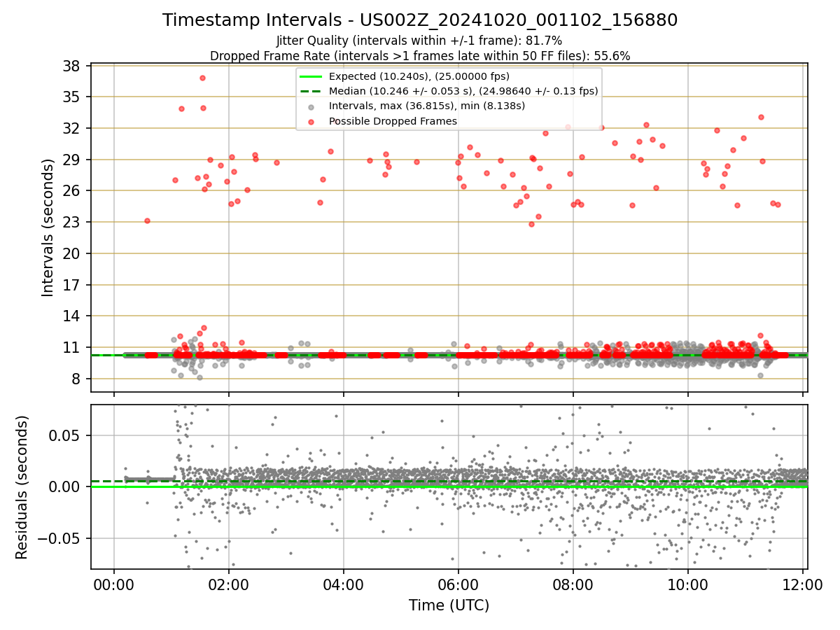Click the red marker sample in the legend
The width and height of the screenshot is (840, 630).
311,122
